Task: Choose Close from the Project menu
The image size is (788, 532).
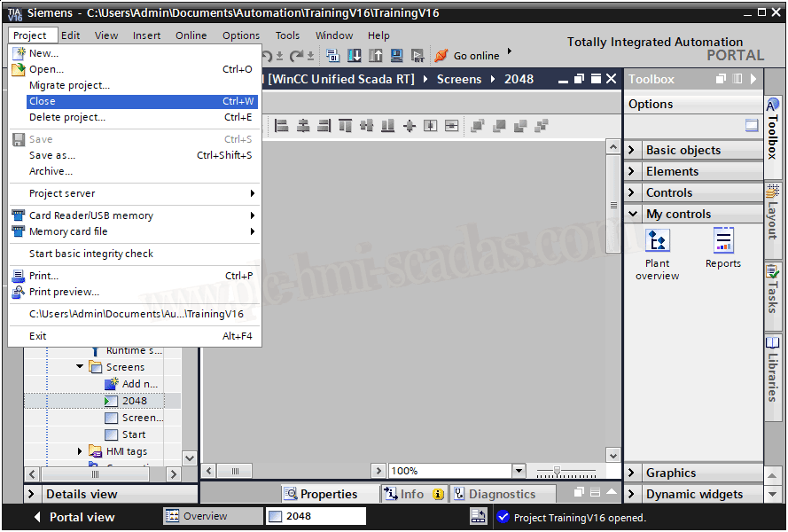Action: coord(43,101)
